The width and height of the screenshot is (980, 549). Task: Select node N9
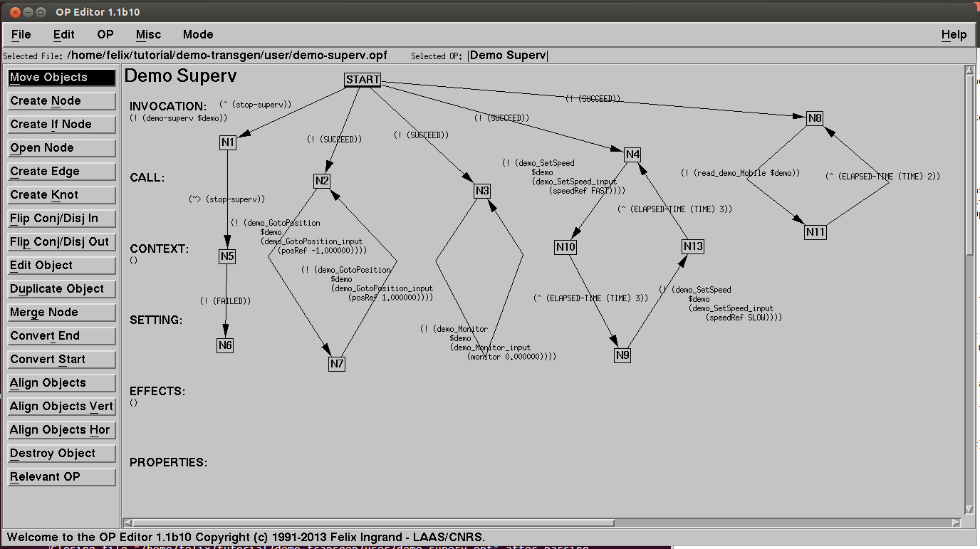pyautogui.click(x=622, y=355)
